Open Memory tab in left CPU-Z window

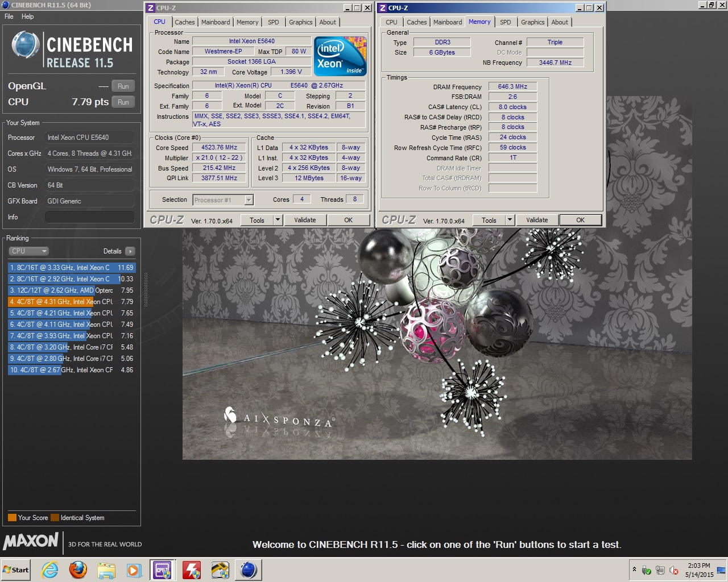tap(247, 22)
